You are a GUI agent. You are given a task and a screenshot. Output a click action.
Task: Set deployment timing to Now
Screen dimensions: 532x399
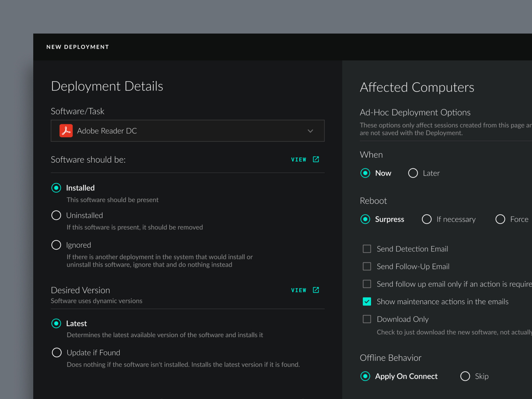(x=365, y=173)
